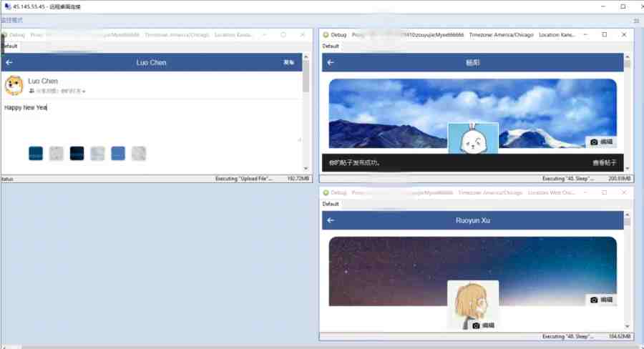Select Default tab in top-right window

pos(331,46)
